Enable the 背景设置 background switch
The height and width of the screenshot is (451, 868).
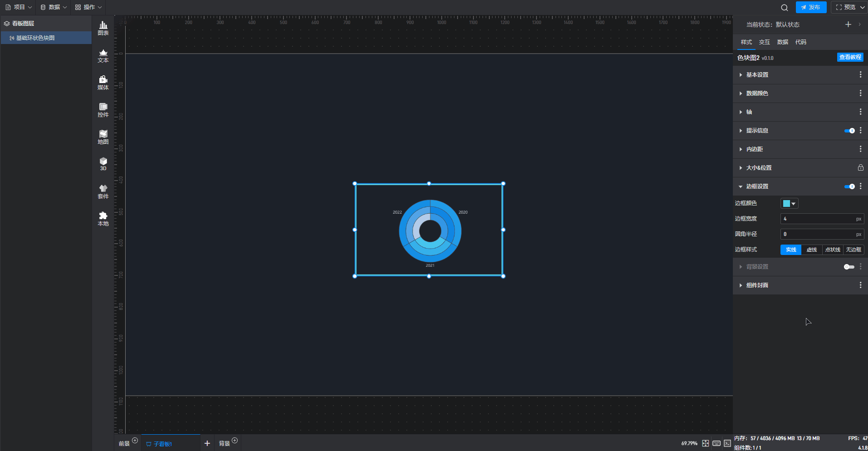point(849,267)
